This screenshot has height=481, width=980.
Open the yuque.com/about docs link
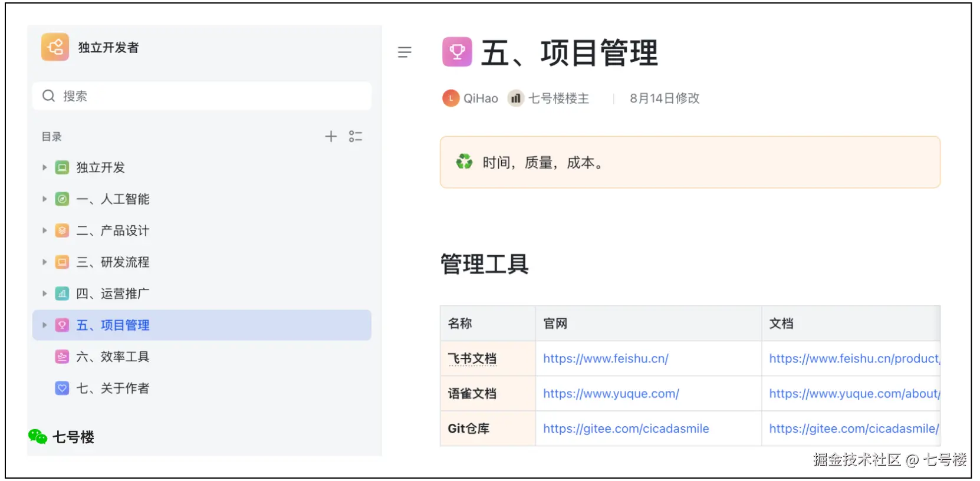coord(854,394)
